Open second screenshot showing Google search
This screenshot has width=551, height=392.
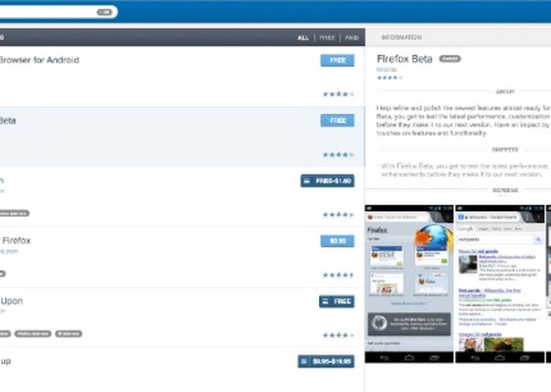[500, 284]
